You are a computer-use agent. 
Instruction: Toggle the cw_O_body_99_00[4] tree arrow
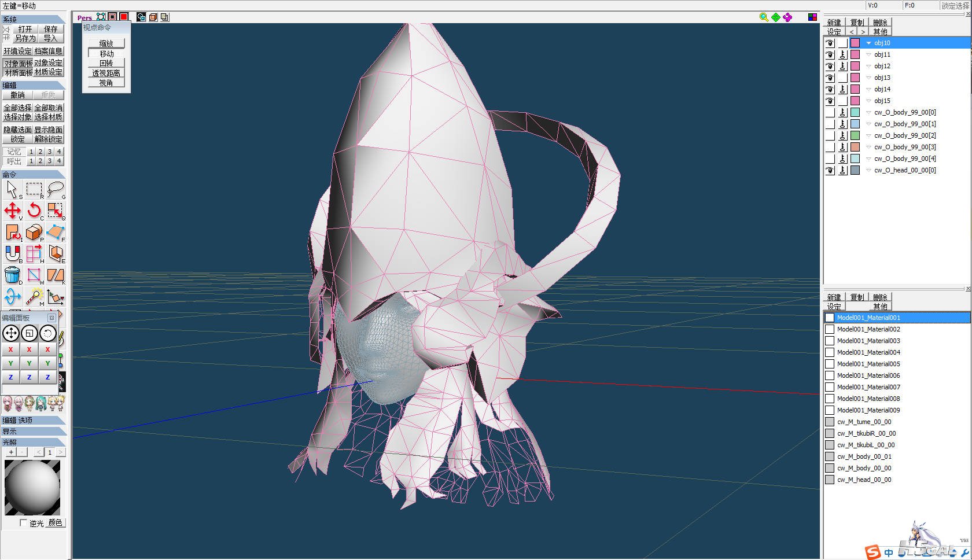click(x=868, y=159)
